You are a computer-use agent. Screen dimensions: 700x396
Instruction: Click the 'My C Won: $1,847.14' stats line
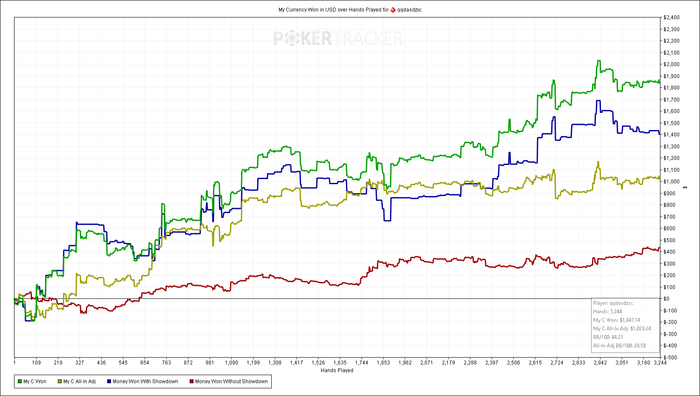pyautogui.click(x=617, y=320)
